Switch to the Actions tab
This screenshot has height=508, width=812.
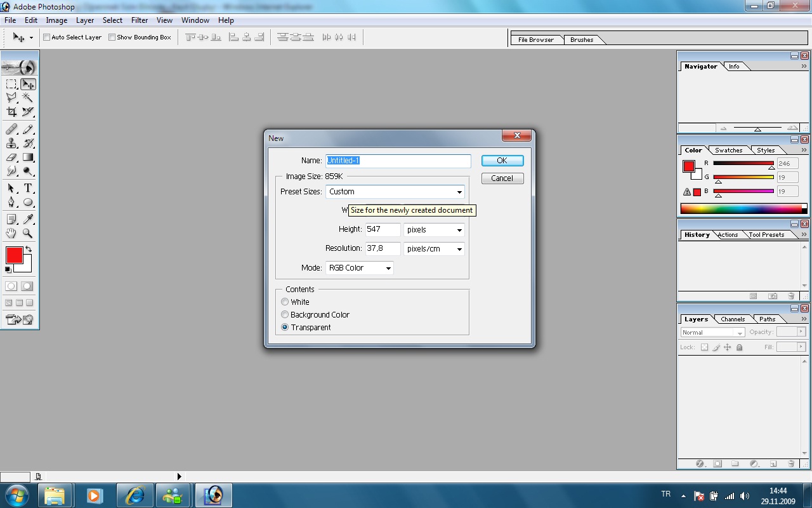coord(728,235)
